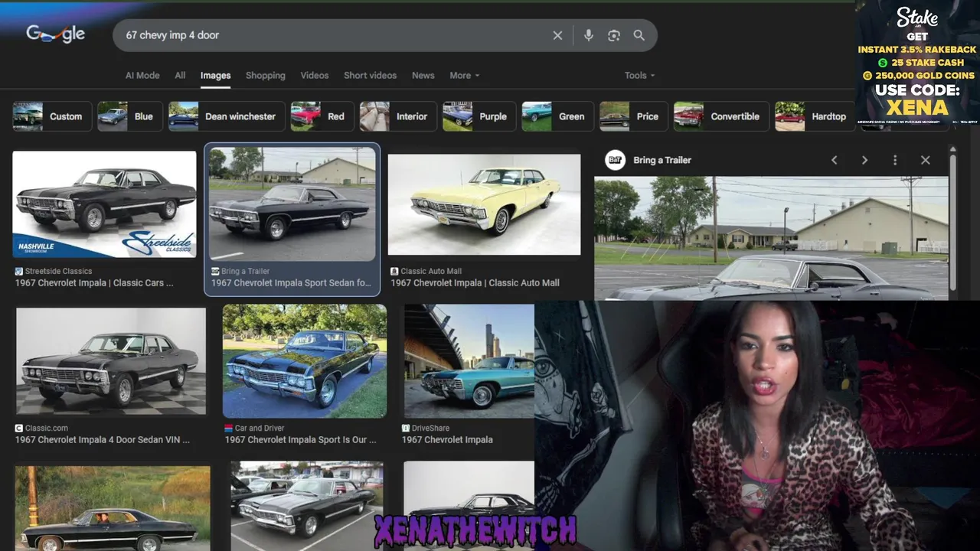Click the magnifying glass search icon
The width and height of the screenshot is (980, 551).
[x=639, y=35]
